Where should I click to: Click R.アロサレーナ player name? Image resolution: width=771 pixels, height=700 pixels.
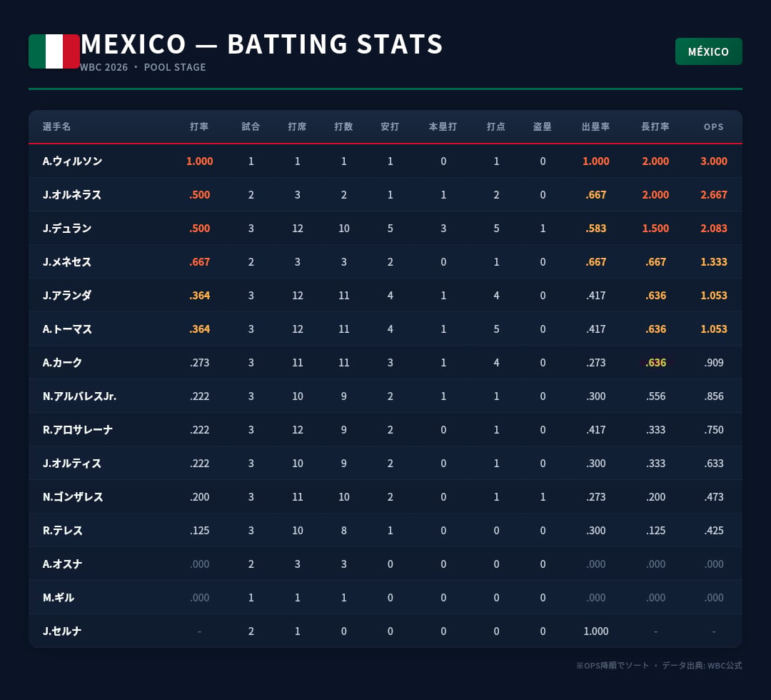pos(77,430)
